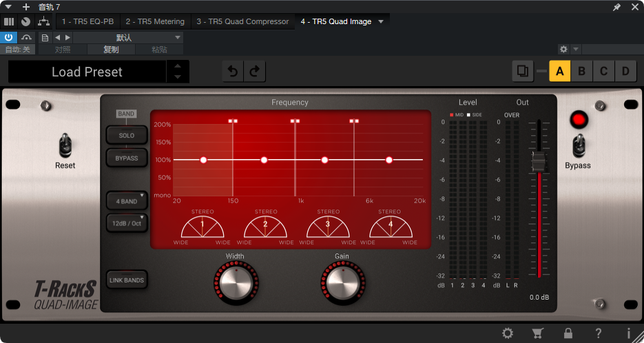This screenshot has width=644, height=343.
Task: Select stereo width dial for band 4
Action: [x=391, y=227]
